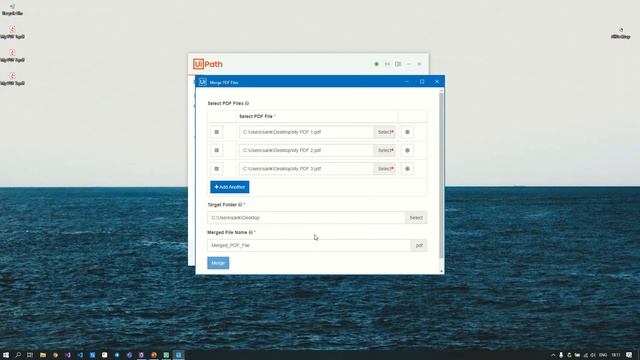The height and width of the screenshot is (360, 640).
Task: Open the first red PDF desktop file
Action: (x=12, y=33)
